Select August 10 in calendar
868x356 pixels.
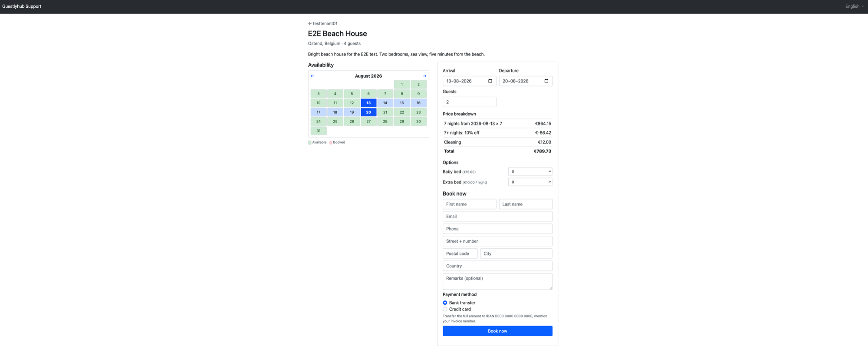319,103
